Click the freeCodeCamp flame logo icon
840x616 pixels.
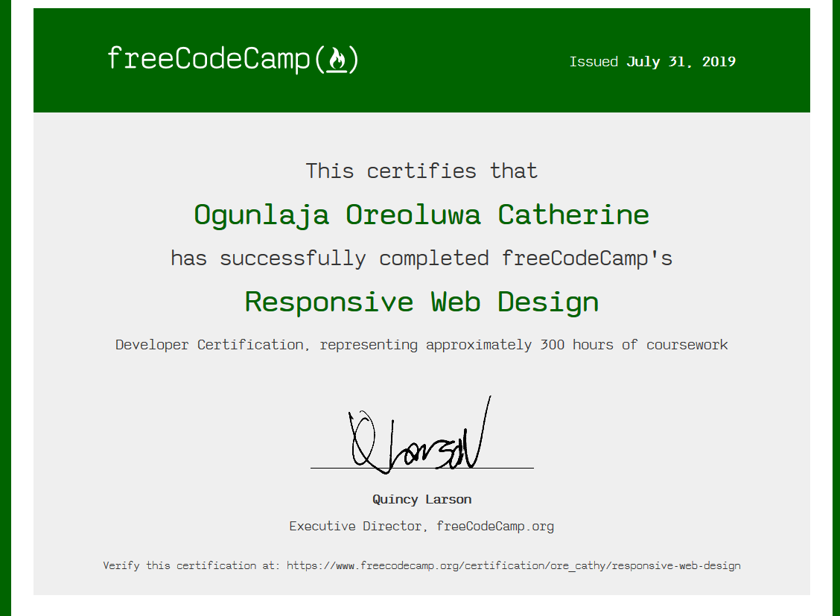click(337, 60)
